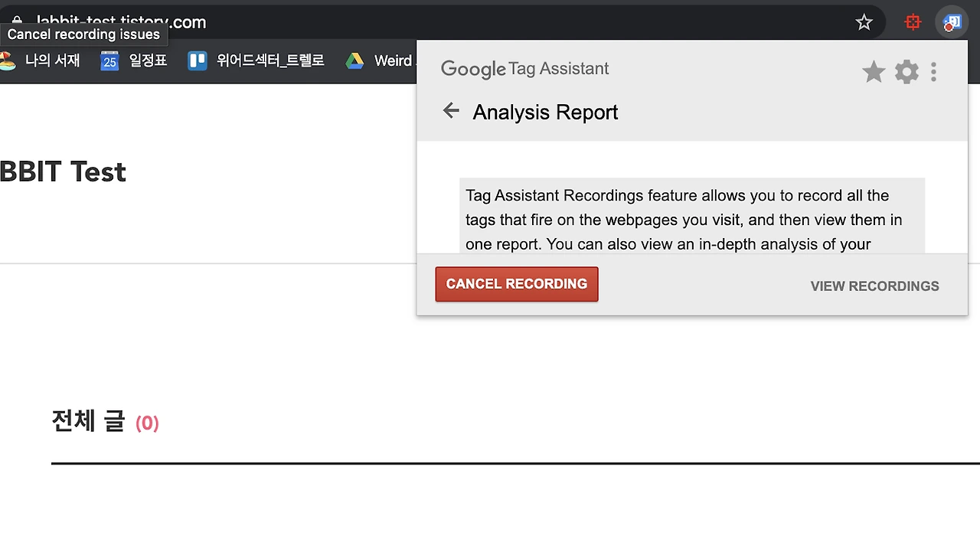Image resolution: width=980 pixels, height=555 pixels.
Task: Open Tag Assistant settings gear
Action: click(906, 72)
